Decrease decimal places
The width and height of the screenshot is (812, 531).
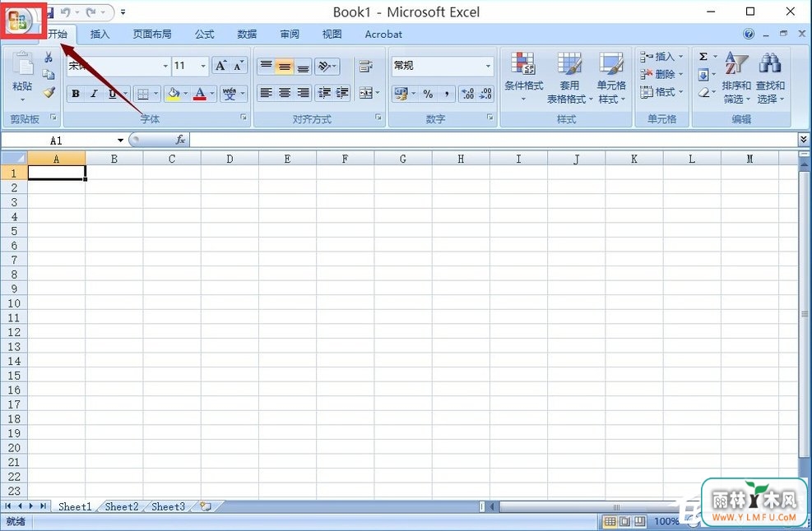click(x=485, y=94)
